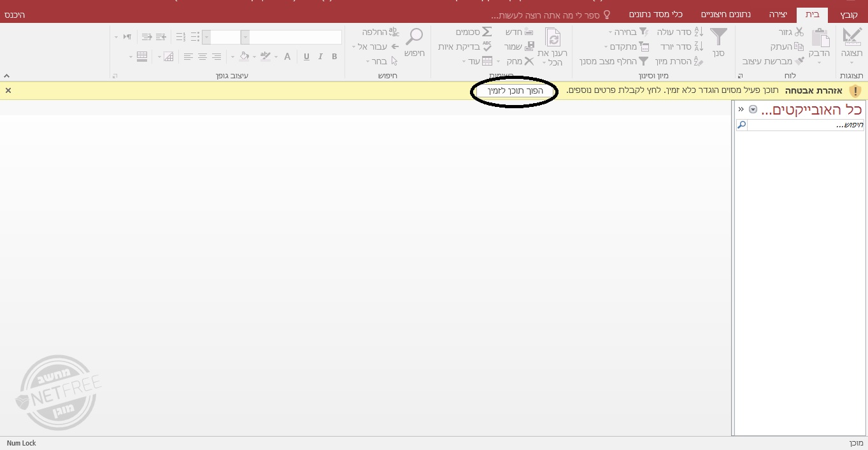Open navigation pane category dropdown arrow
The width and height of the screenshot is (868, 450).
753,109
